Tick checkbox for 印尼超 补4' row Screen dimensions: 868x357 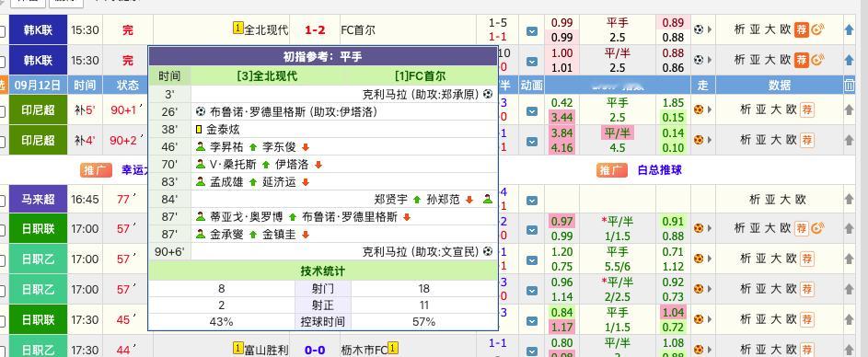[x=2, y=143]
